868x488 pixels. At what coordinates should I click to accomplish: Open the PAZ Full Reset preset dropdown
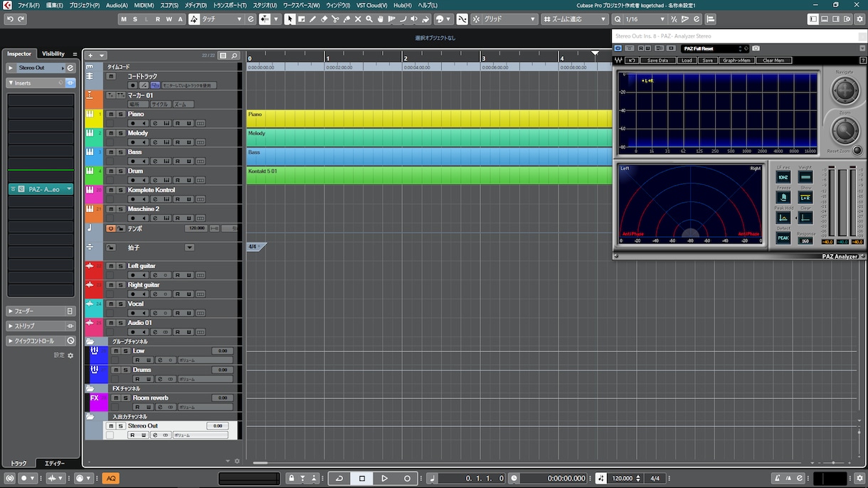coord(714,48)
